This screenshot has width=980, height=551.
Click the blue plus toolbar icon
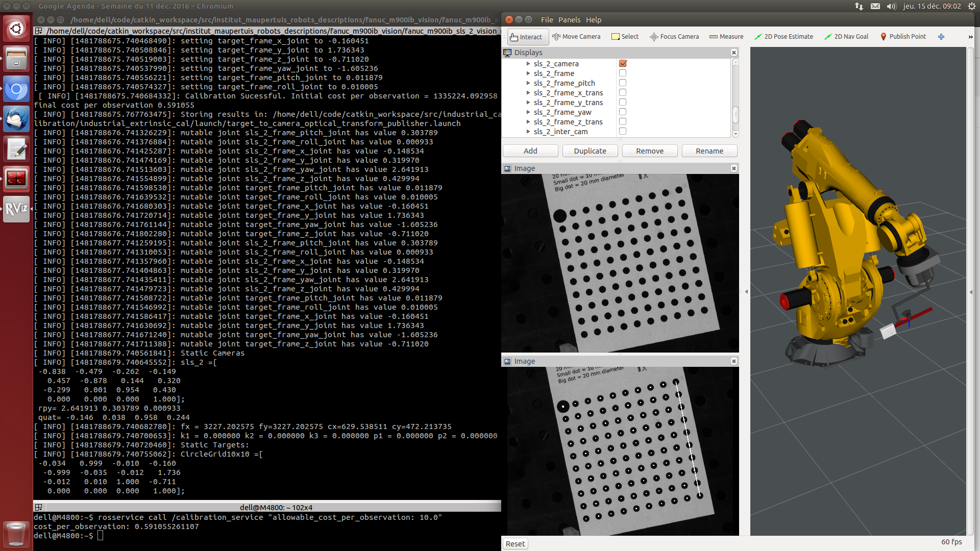pyautogui.click(x=941, y=37)
